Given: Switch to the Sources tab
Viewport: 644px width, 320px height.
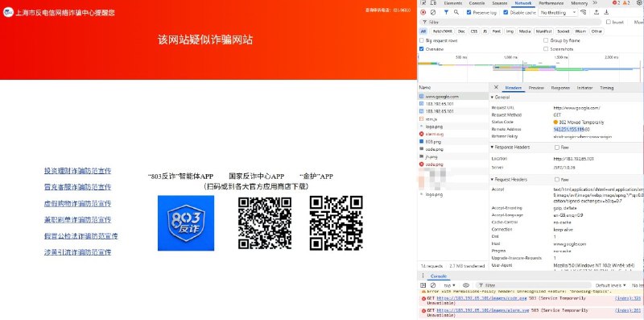Looking at the screenshot, I should coord(499,3).
